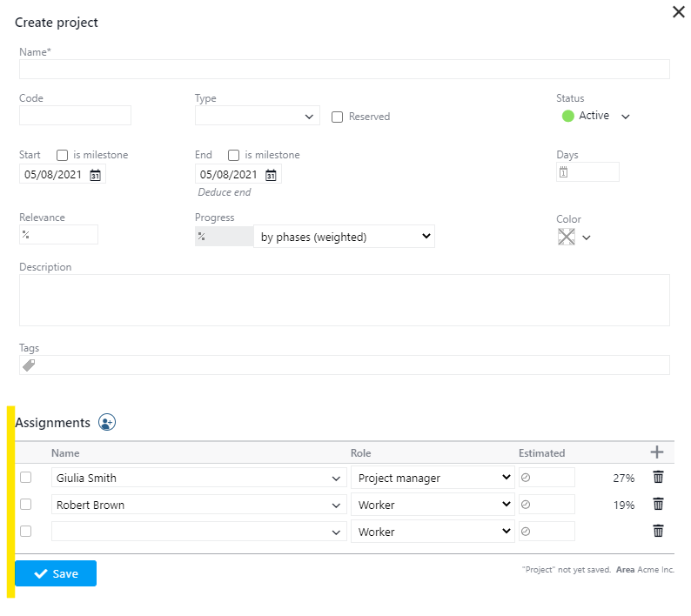Delete Giulia Smith assignment with trash icon

[x=658, y=478]
